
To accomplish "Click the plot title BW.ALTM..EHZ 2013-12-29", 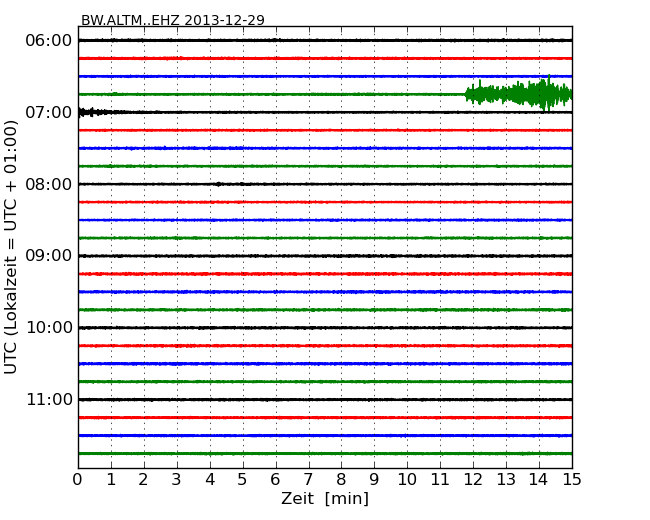I will pos(172,20).
